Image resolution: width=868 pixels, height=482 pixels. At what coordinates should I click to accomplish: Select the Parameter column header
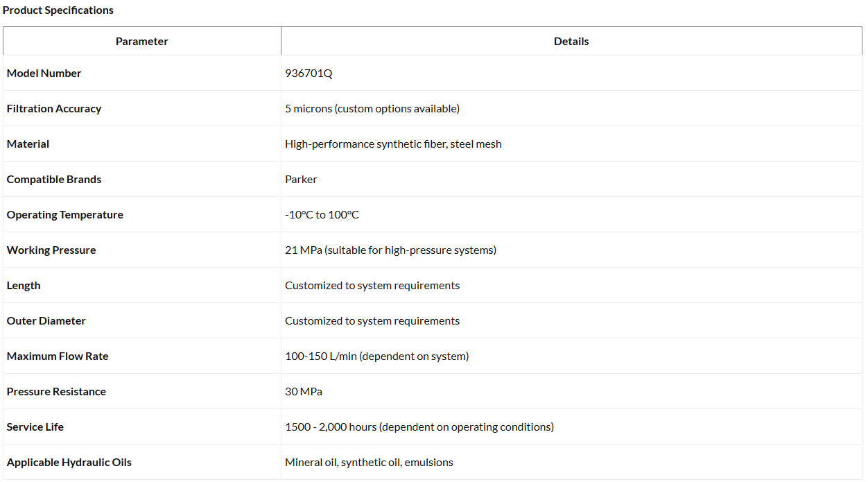point(142,42)
